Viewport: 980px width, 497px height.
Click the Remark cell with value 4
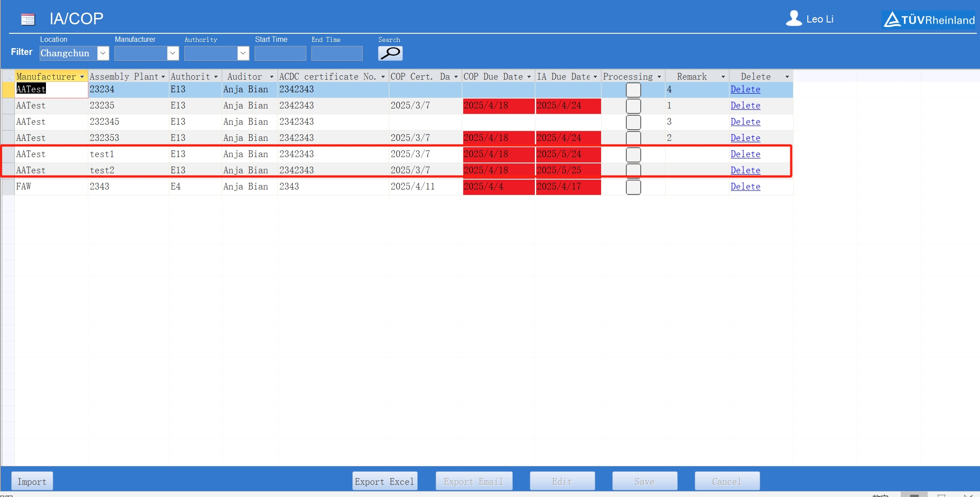697,90
